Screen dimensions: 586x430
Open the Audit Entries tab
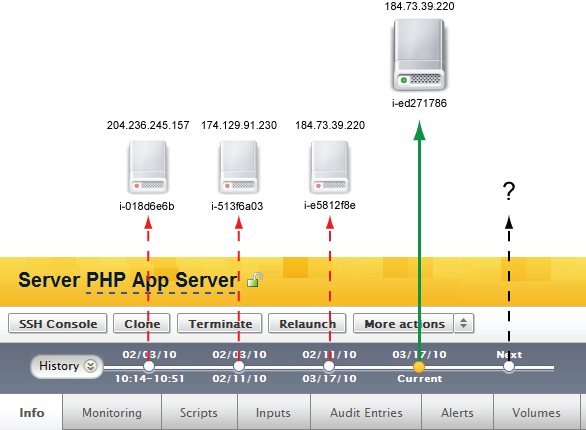[x=366, y=412]
